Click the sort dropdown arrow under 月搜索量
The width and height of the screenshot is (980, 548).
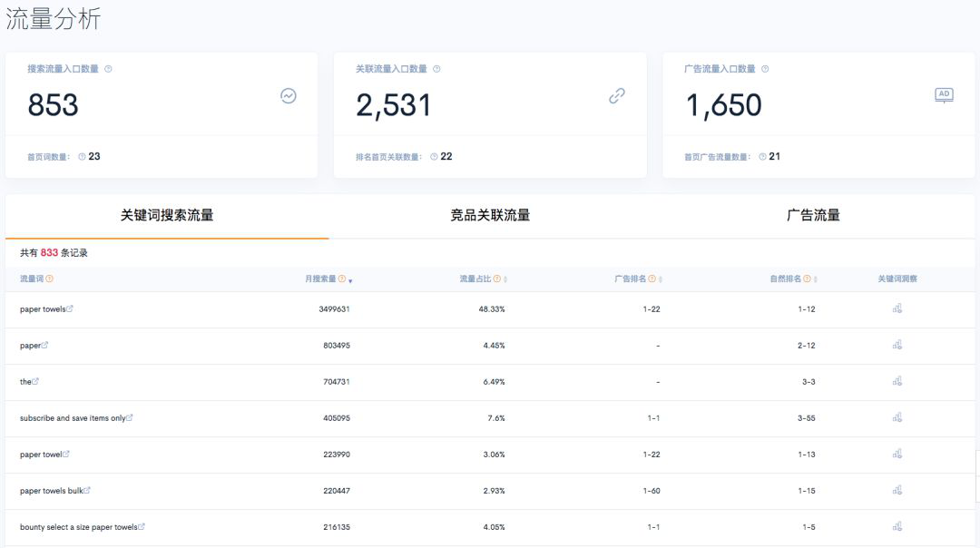tap(350, 282)
